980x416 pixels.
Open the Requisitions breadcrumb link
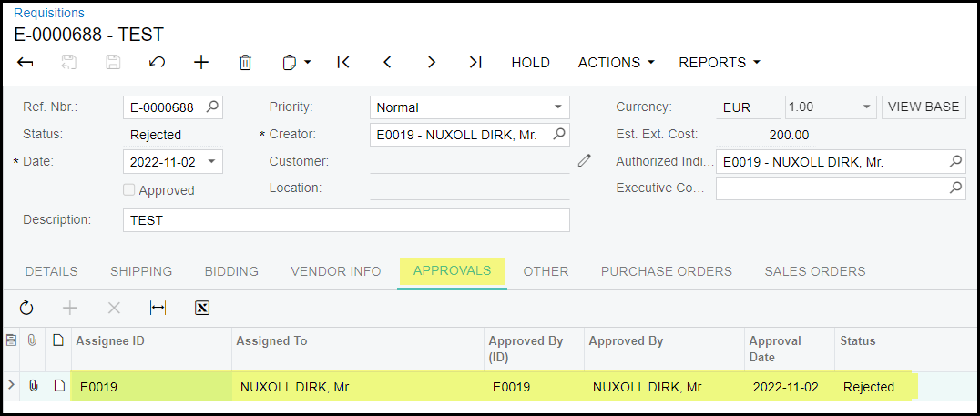(x=49, y=13)
